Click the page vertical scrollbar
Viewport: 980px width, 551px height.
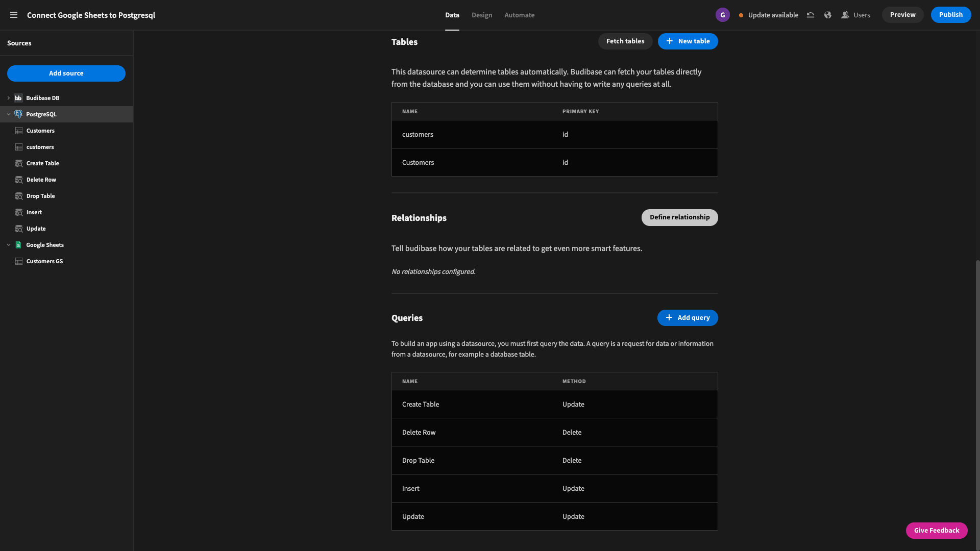(x=977, y=406)
